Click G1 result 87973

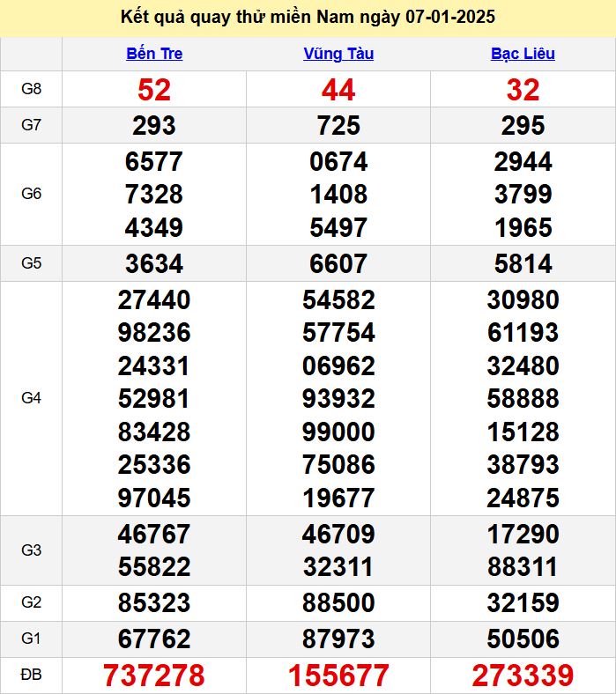click(338, 639)
